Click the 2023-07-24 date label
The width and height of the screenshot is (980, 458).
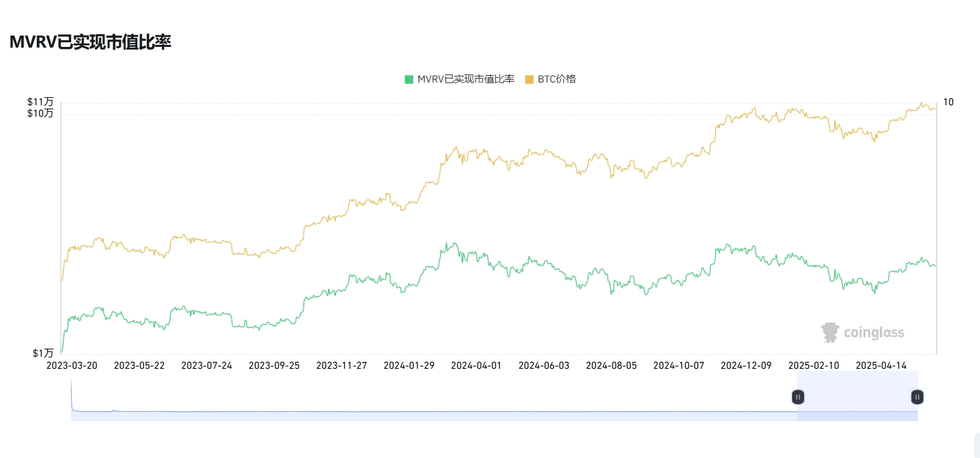tap(207, 365)
